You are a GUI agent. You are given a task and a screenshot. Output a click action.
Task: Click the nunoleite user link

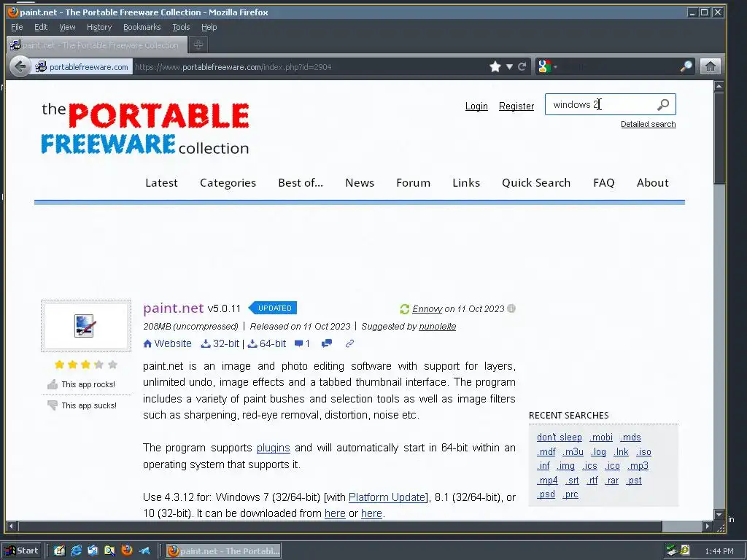tap(438, 327)
